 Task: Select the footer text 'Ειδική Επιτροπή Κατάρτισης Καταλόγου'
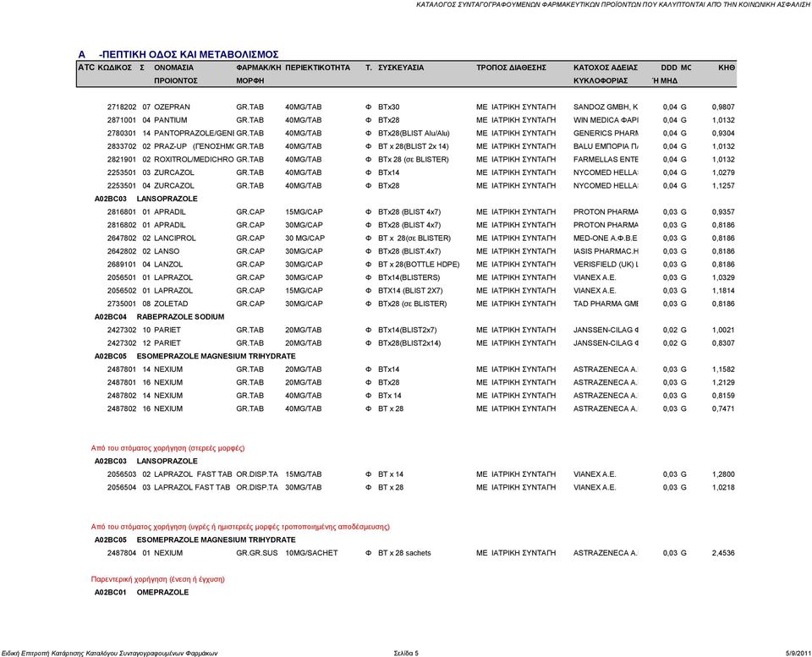click(x=59, y=654)
